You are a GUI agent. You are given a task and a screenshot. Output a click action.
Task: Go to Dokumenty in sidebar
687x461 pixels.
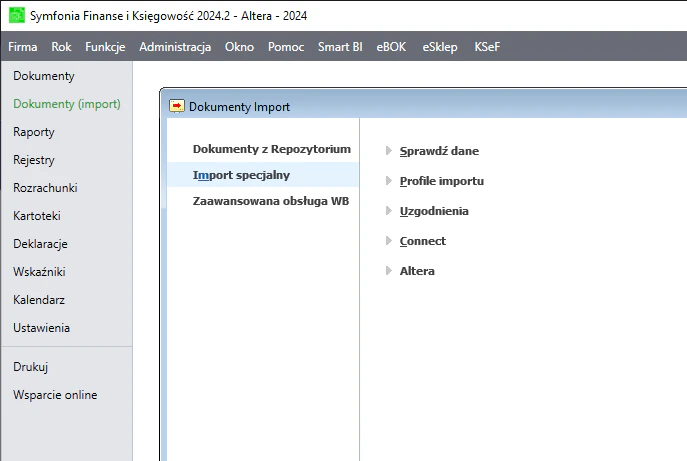point(44,76)
